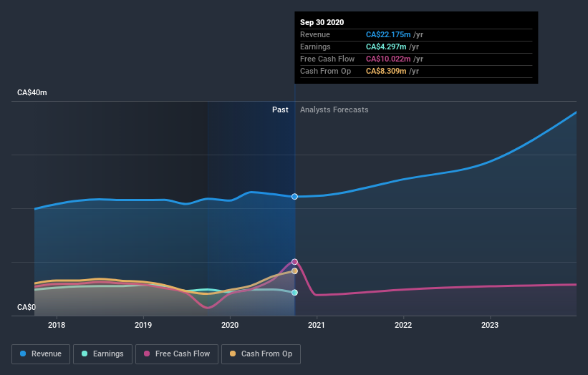Screen dimensions: 588x375
Task: Select the Cash From Op data point marker
Action: pyautogui.click(x=295, y=271)
